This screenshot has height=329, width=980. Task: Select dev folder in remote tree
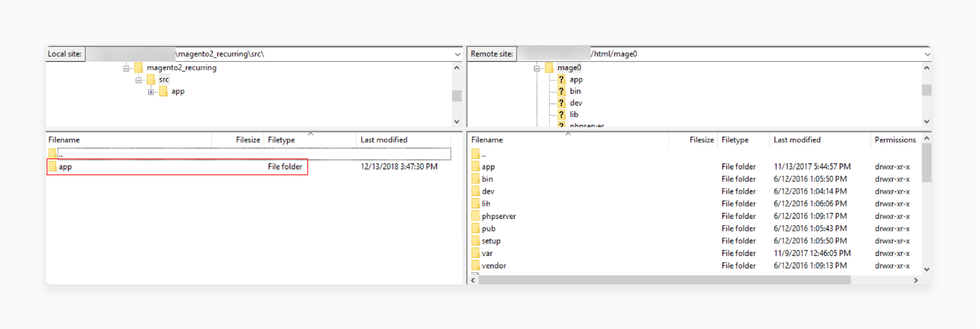(576, 103)
